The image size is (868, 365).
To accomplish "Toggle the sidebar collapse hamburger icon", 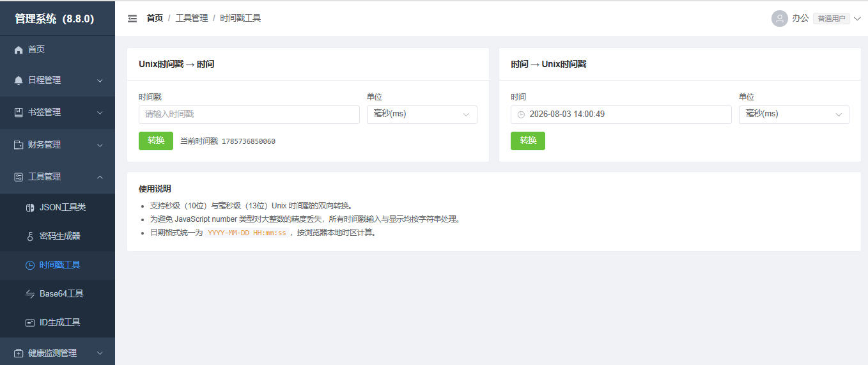I will click(132, 19).
